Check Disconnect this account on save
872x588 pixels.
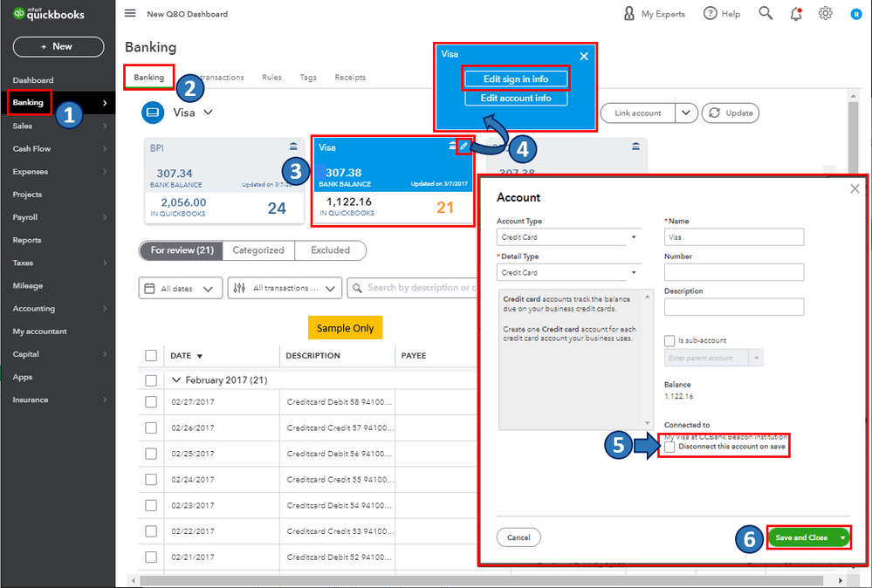669,447
